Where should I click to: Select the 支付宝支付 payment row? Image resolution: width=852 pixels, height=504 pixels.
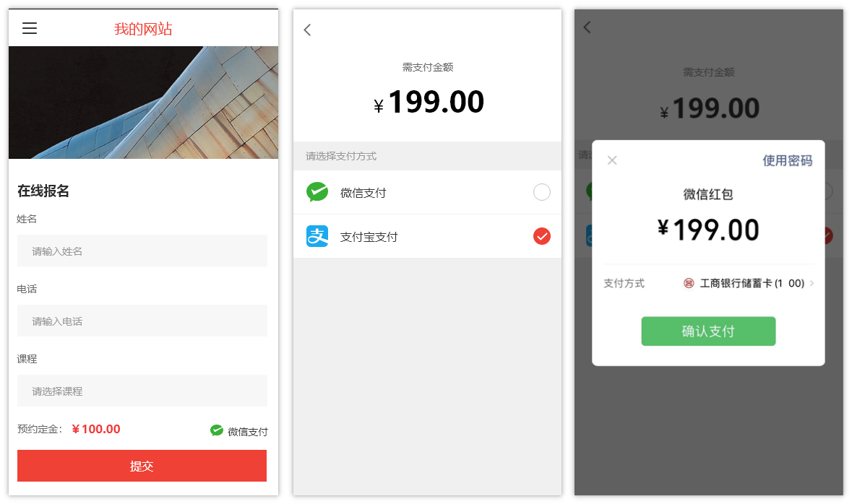pyautogui.click(x=427, y=236)
